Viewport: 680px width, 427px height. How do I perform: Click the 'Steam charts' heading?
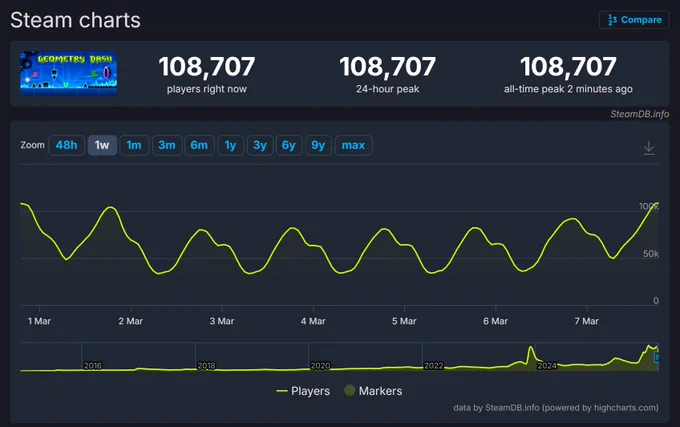75,20
